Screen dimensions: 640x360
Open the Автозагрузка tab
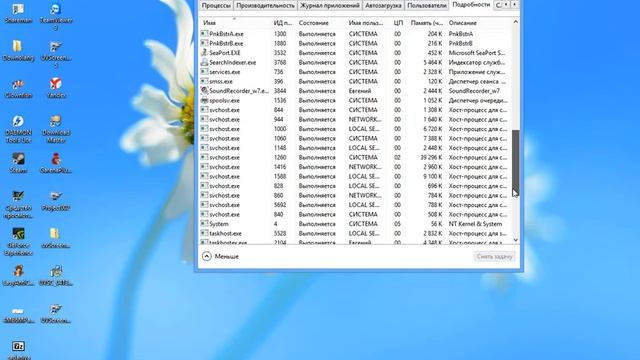(x=383, y=5)
